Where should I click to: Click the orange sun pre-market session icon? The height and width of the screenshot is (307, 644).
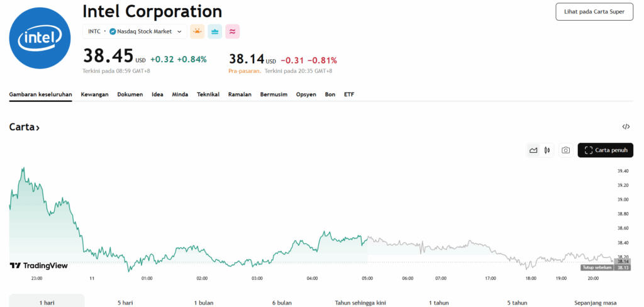coord(197,31)
